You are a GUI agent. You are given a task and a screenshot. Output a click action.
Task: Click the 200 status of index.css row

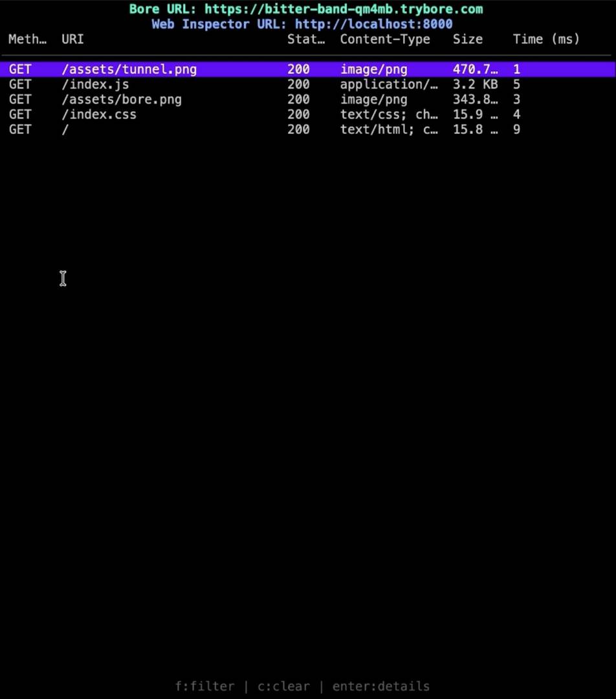[x=298, y=115]
